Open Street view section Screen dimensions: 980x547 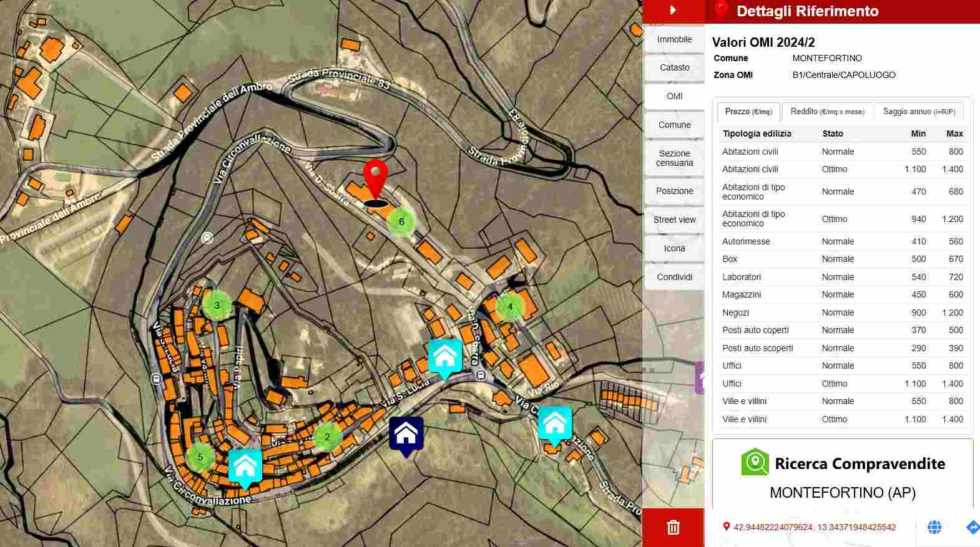click(674, 220)
